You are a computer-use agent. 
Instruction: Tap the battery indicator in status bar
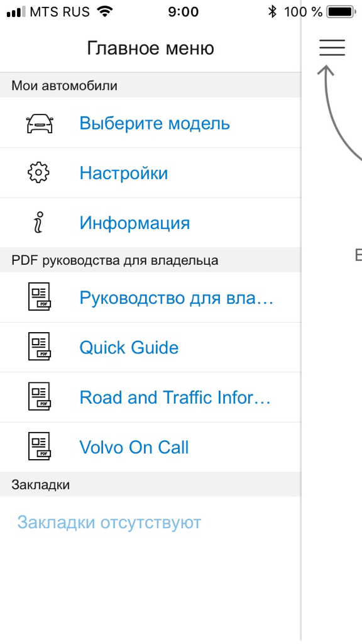341,12
